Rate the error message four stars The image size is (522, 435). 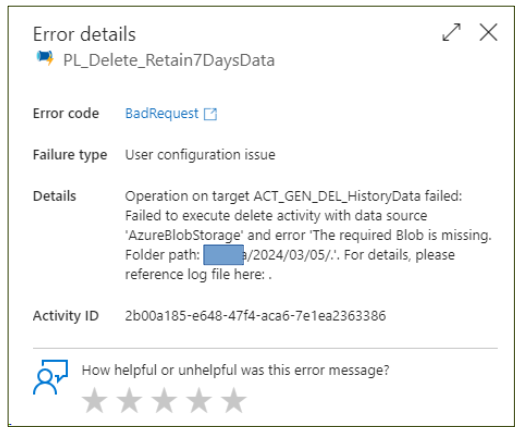coord(199,400)
